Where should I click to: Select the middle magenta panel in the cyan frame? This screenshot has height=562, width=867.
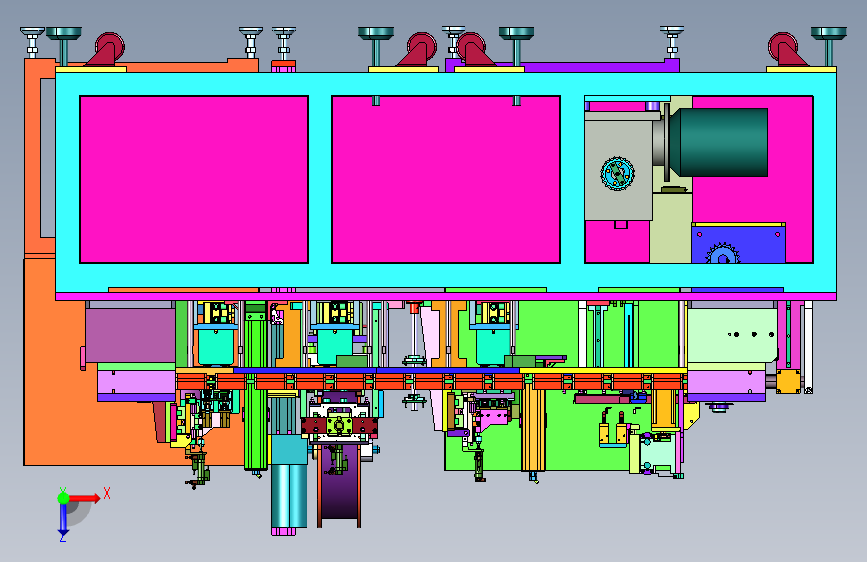tap(446, 179)
